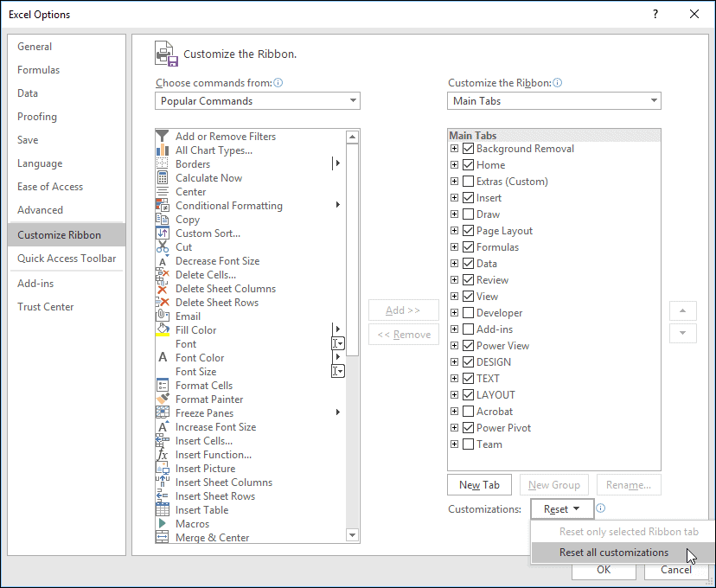Click the Fill Color paint bucket icon
Viewport: 716px width, 588px height.
(162, 329)
